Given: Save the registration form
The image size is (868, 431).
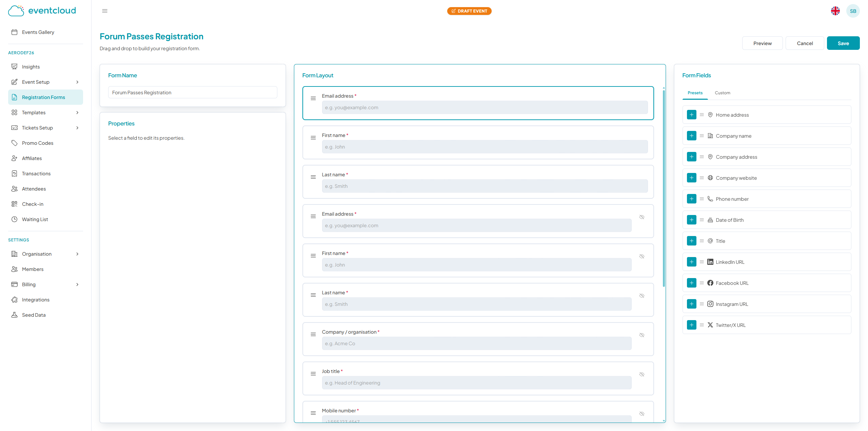Looking at the screenshot, I should click(843, 43).
